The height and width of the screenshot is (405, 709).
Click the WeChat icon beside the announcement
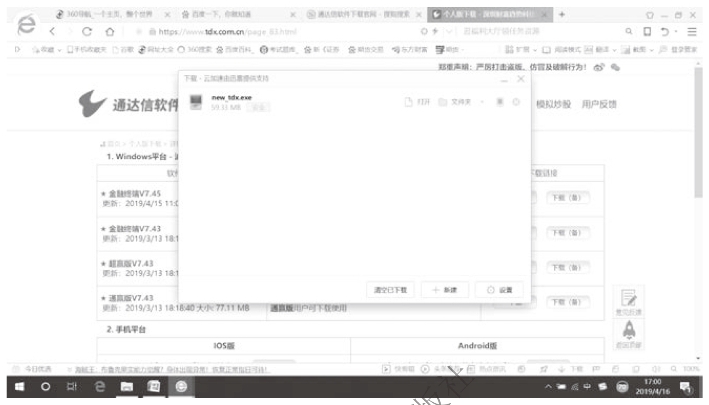pyautogui.click(x=615, y=67)
